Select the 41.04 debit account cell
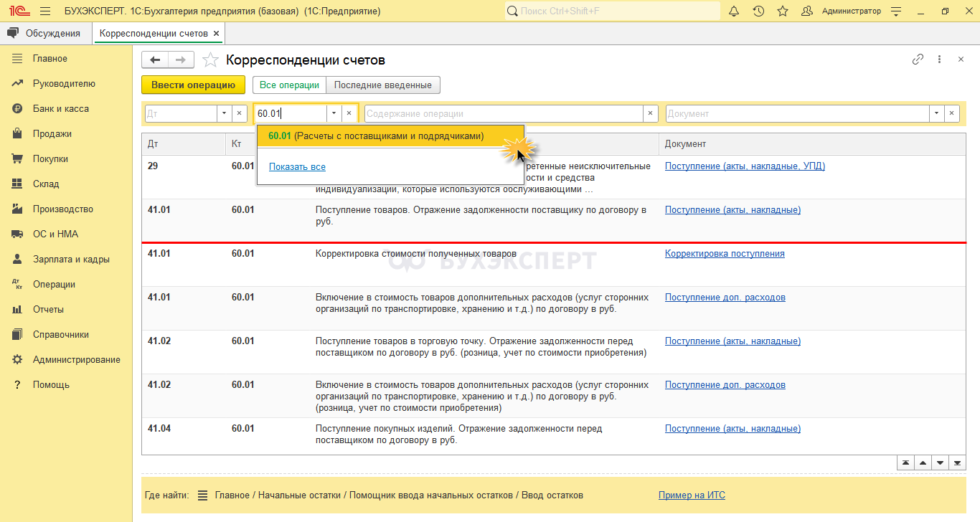Viewport: 980px width, 522px height. 159,428
